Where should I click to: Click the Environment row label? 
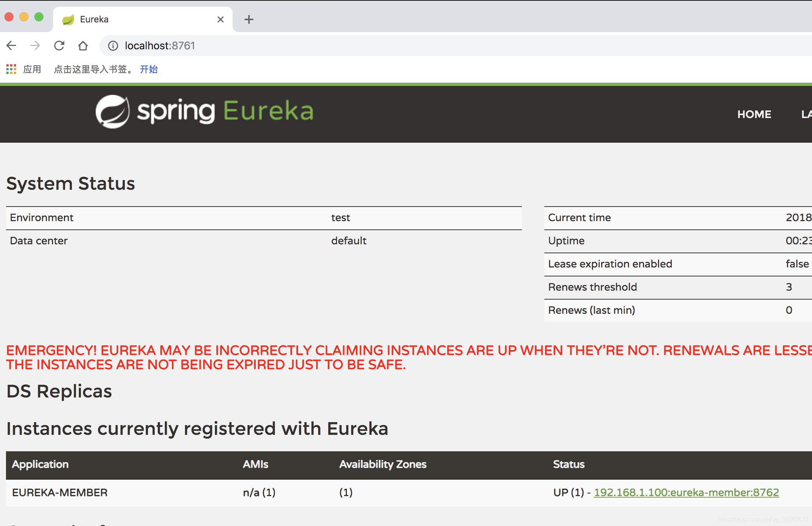pos(41,218)
